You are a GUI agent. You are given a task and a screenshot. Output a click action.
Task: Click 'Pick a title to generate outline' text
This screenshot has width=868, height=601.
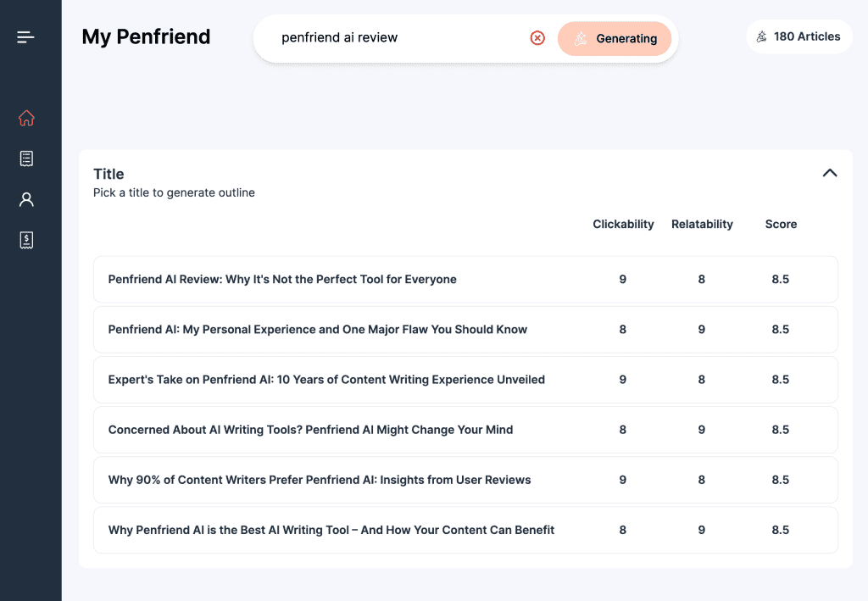tap(174, 192)
